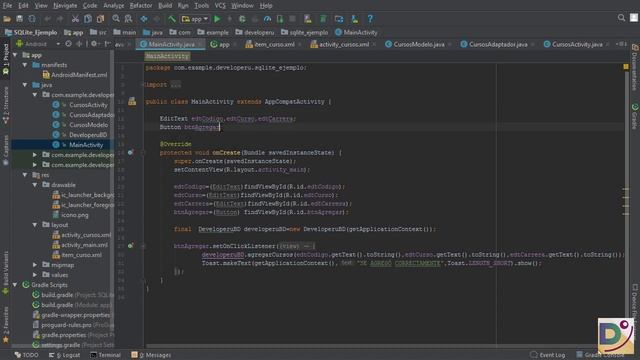Collapse the drawable folder
This screenshot has width=640, height=360.
[x=35, y=185]
